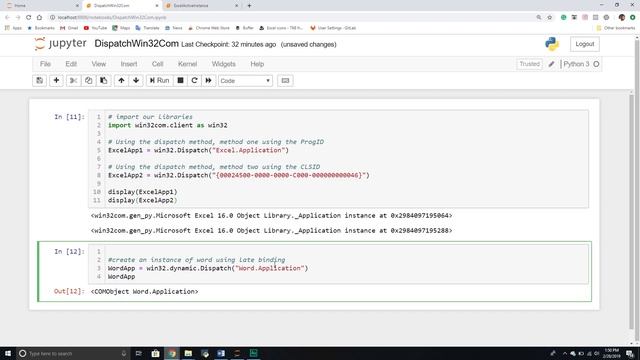Open the Insert menu
Viewport: 640px width, 360px height.
129,64
